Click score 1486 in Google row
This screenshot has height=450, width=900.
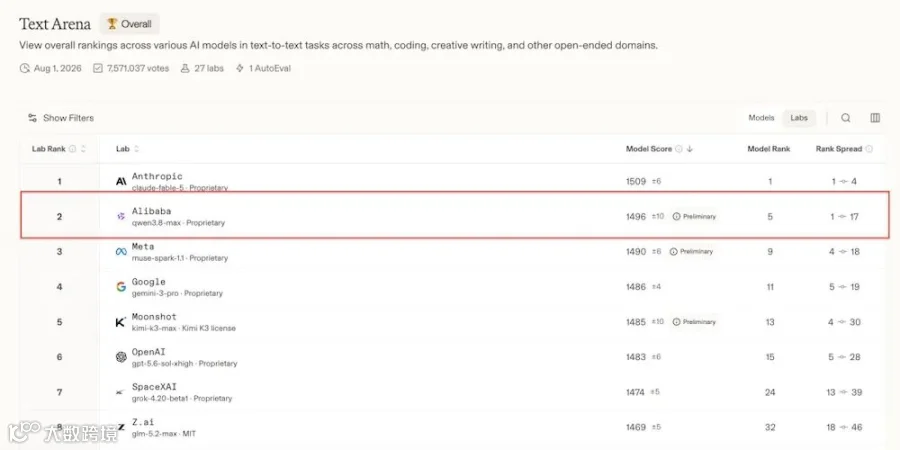coord(636,286)
